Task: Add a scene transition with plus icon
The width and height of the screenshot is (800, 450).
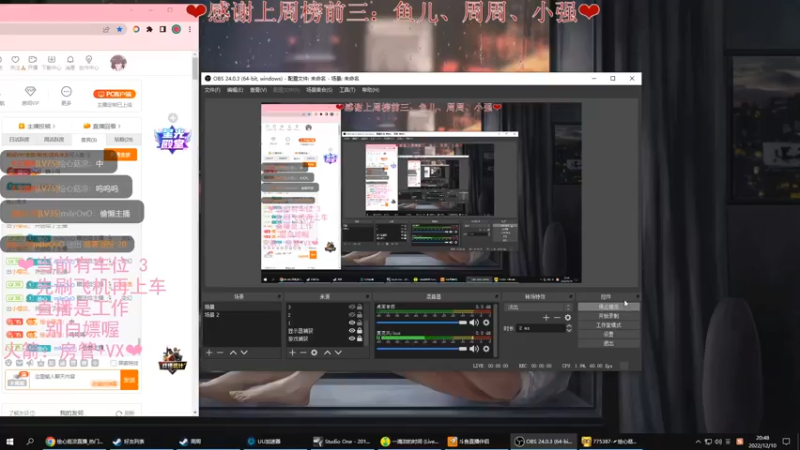Action: coord(546,317)
